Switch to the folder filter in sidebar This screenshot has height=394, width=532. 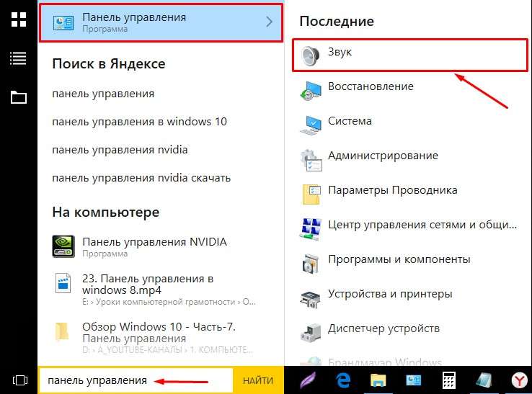[x=18, y=97]
